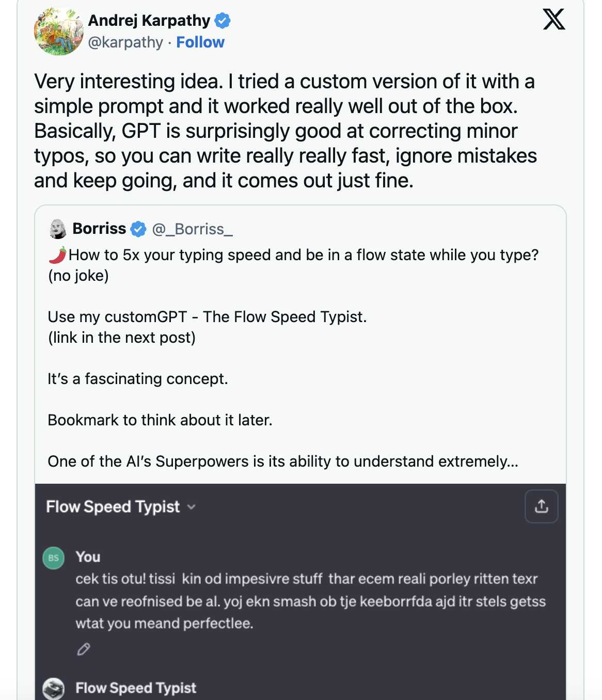Click the share upload icon button
602x700 pixels.
541,506
